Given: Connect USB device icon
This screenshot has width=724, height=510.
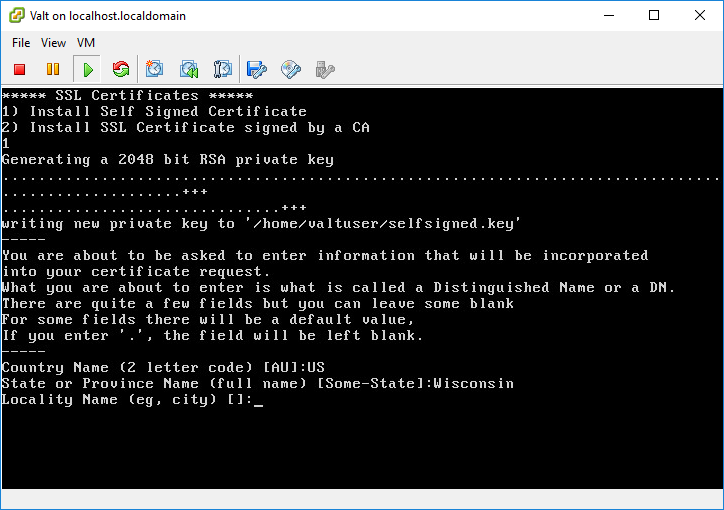Looking at the screenshot, I should pos(325,70).
